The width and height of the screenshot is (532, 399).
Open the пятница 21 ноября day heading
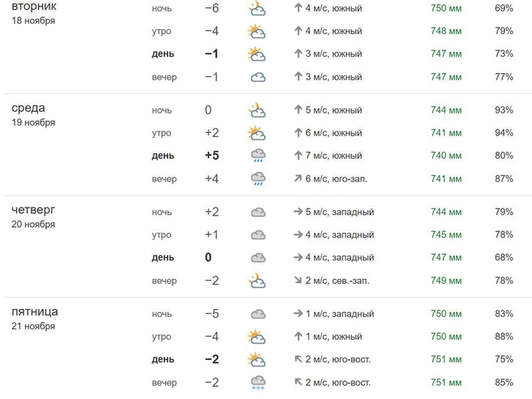point(35,319)
